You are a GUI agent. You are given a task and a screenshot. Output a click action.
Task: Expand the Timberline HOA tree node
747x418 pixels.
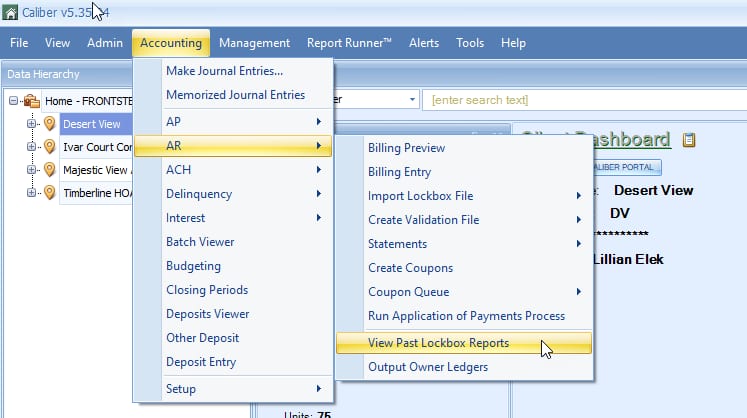click(31, 193)
